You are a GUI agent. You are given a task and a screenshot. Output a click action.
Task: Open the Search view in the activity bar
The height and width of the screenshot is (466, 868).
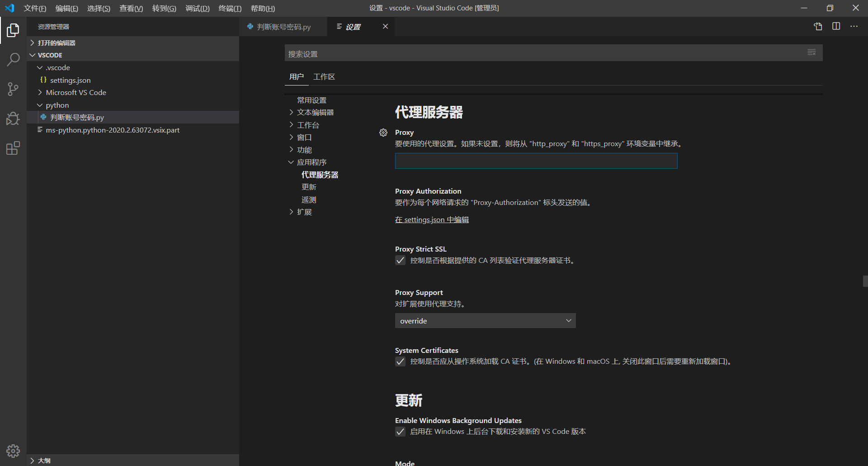tap(13, 59)
